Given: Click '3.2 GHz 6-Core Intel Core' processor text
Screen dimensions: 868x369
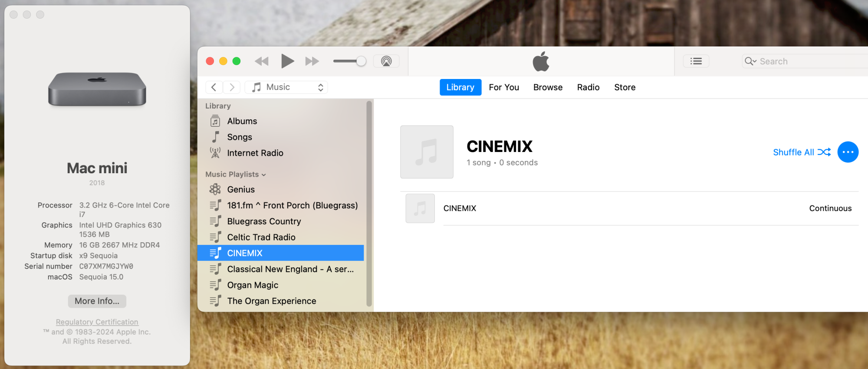Looking at the screenshot, I should tap(124, 205).
